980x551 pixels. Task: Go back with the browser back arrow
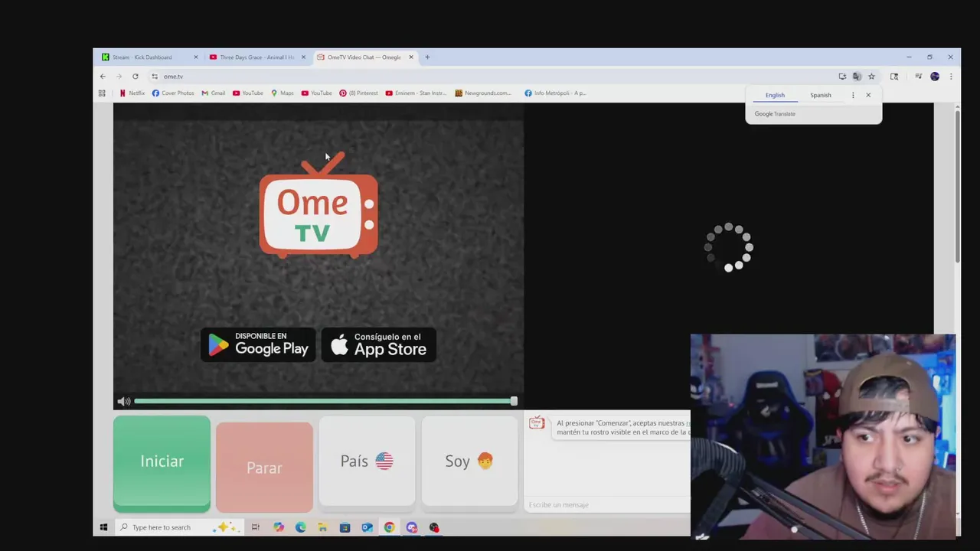(103, 77)
